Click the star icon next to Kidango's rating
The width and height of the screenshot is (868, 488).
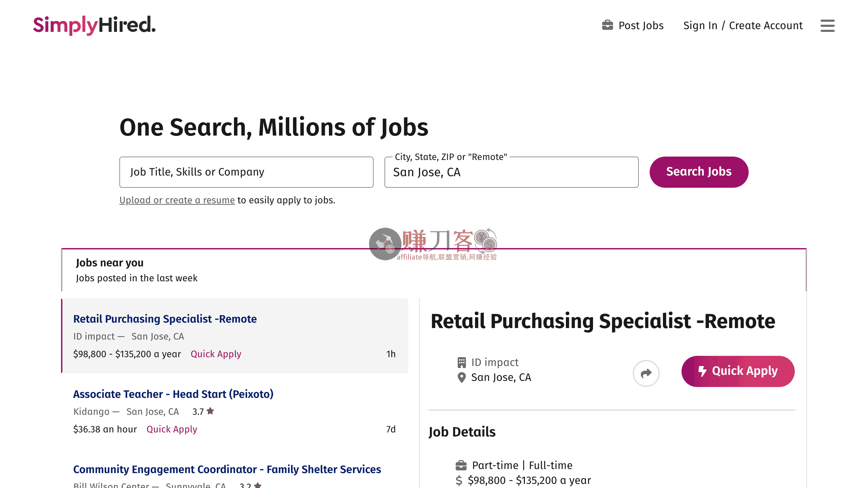click(x=211, y=411)
